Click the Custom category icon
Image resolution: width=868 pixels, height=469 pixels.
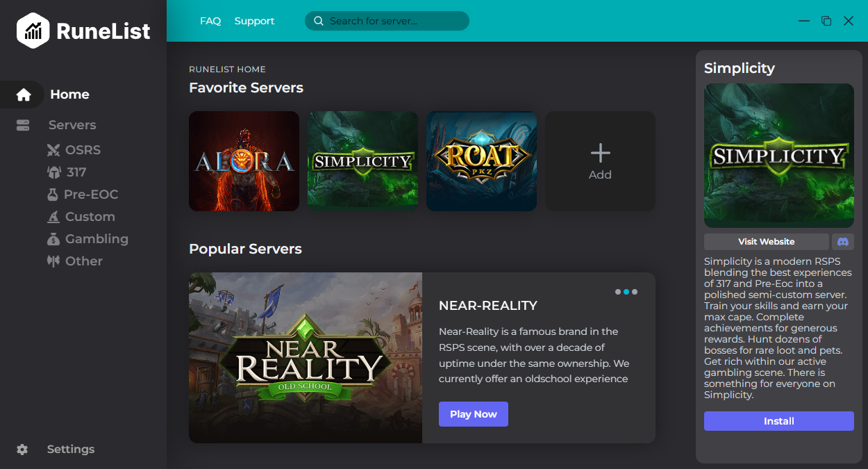[x=53, y=217]
